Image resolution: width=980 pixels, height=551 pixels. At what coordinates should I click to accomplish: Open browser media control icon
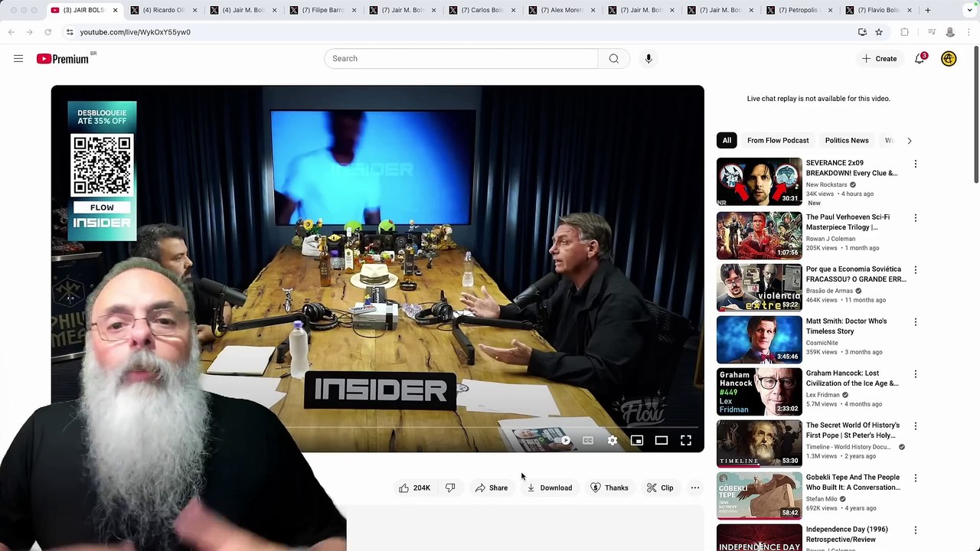tap(932, 32)
